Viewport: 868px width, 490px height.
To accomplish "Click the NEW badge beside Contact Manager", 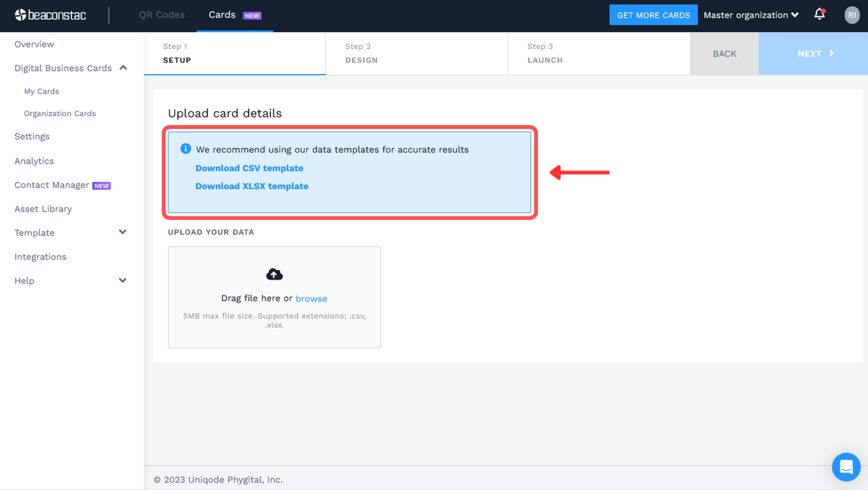I will (102, 186).
